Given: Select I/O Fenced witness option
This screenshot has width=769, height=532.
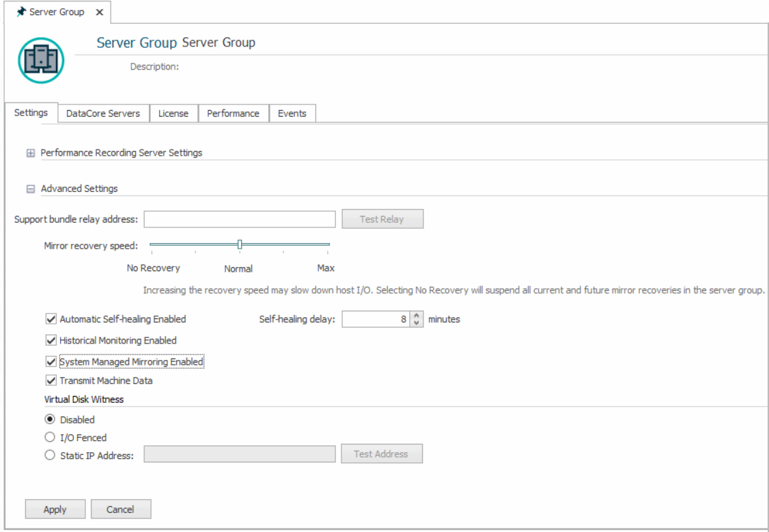Looking at the screenshot, I should [50, 438].
